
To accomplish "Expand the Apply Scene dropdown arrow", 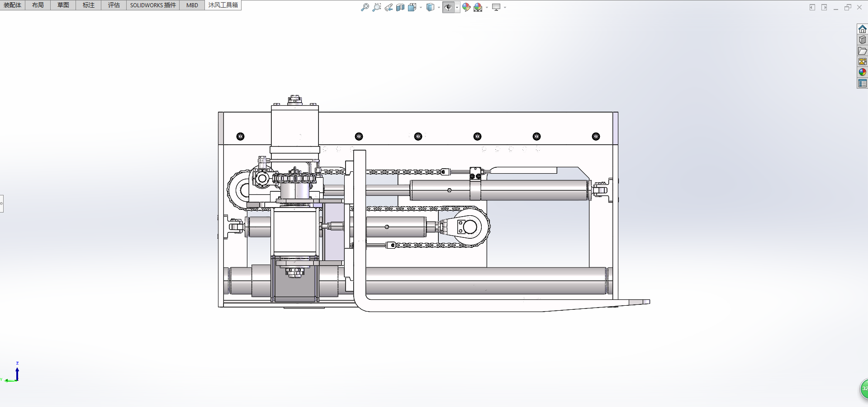I will click(487, 7).
